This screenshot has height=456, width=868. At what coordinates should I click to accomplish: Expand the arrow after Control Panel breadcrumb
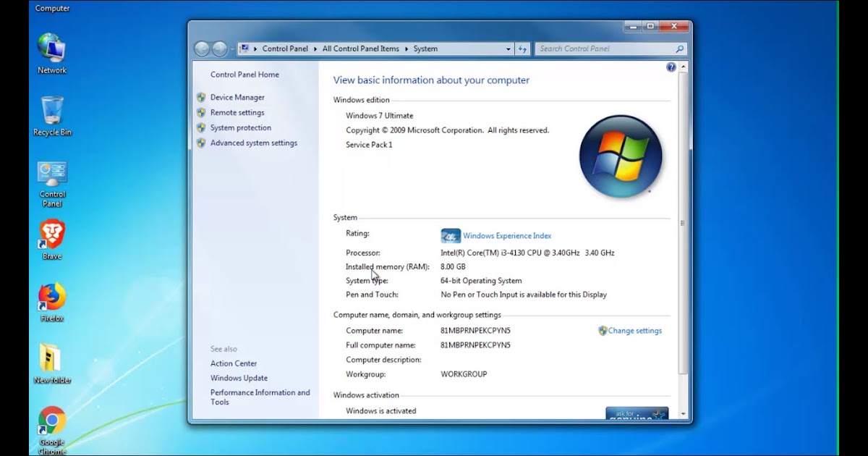pos(315,48)
